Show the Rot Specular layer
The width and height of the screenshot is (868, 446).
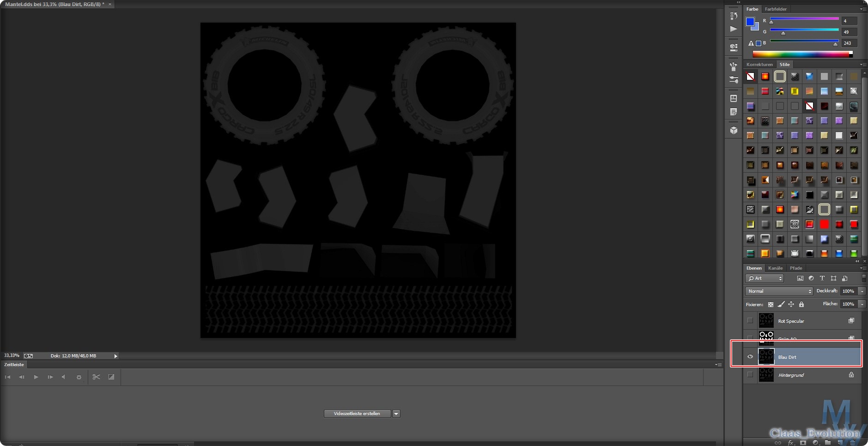pyautogui.click(x=750, y=320)
